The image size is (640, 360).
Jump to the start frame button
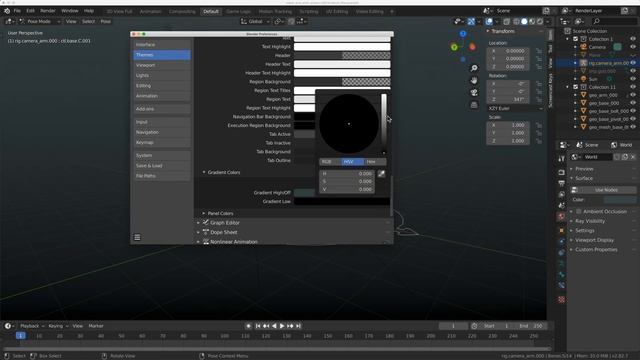tap(258, 326)
